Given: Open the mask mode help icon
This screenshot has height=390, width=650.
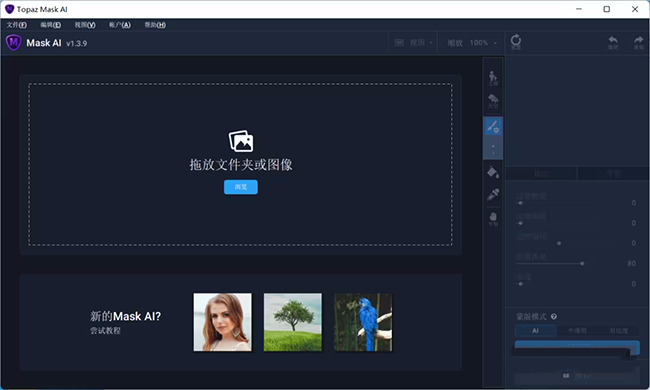Looking at the screenshot, I should point(553,317).
